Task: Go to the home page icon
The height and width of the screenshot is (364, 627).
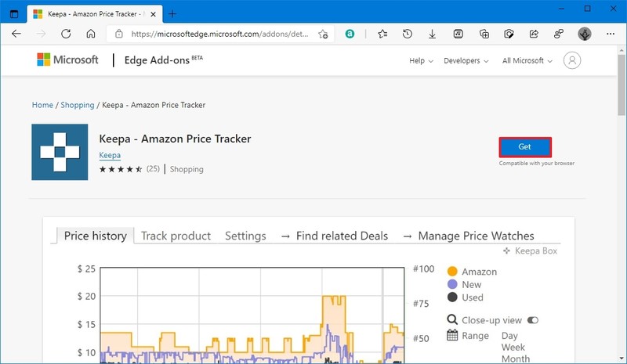Action: pyautogui.click(x=91, y=34)
